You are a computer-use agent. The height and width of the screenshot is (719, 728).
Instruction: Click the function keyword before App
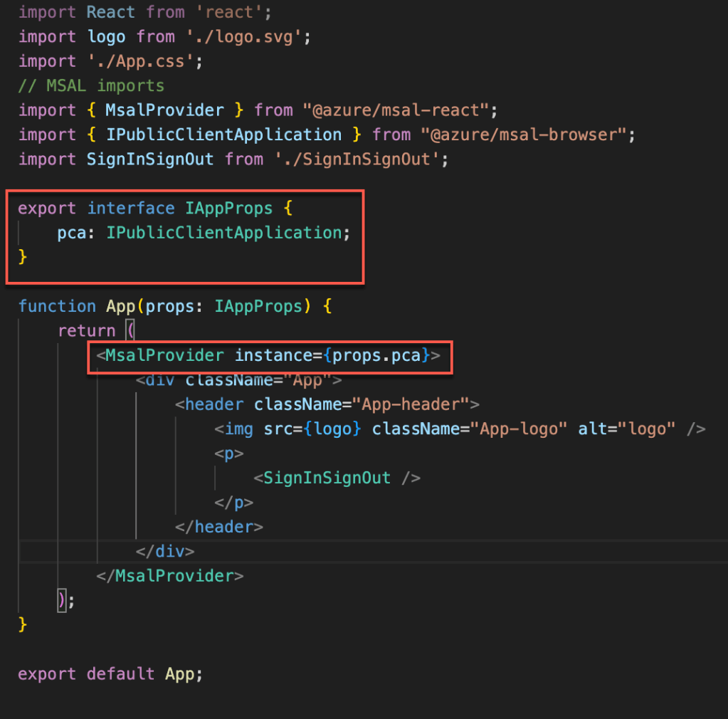coord(57,306)
